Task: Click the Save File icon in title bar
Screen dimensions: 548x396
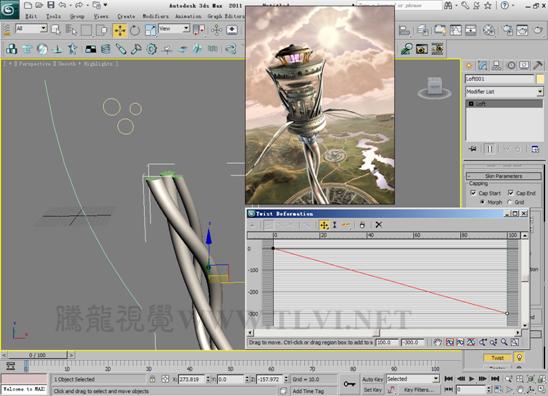Action: (51, 5)
